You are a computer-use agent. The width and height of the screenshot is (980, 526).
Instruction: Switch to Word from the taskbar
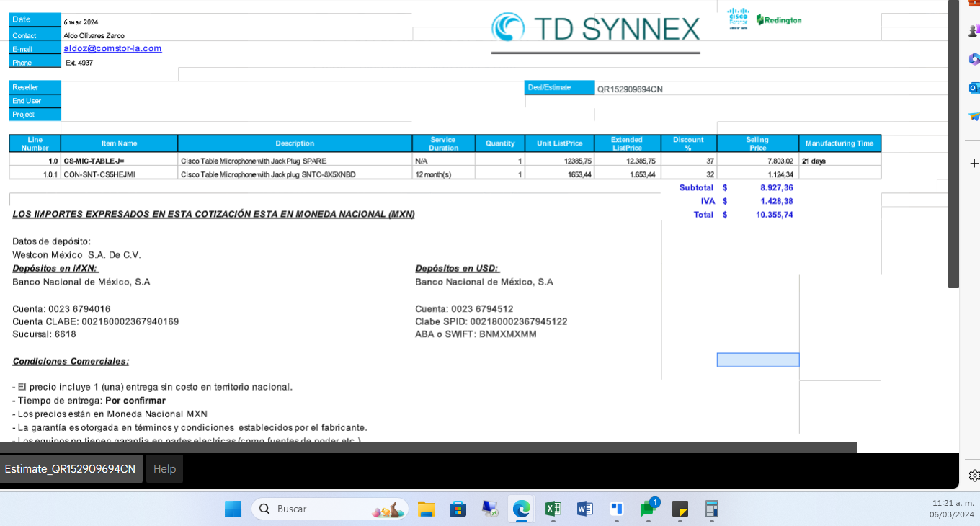pyautogui.click(x=584, y=509)
